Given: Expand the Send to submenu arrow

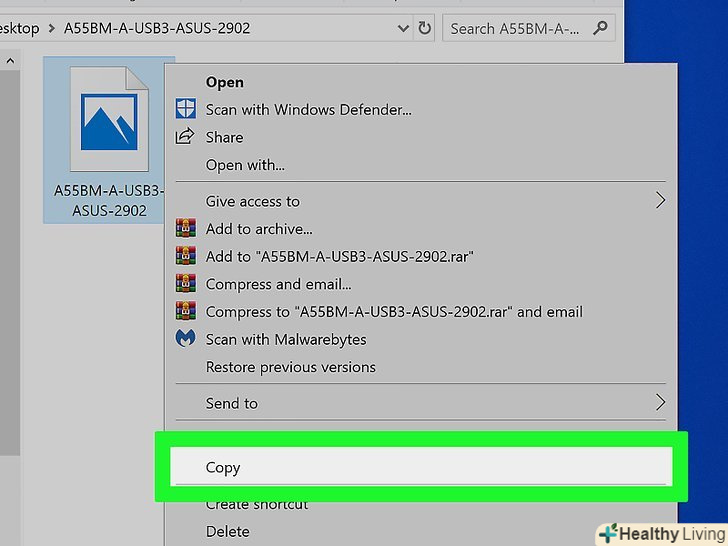Looking at the screenshot, I should tap(660, 403).
